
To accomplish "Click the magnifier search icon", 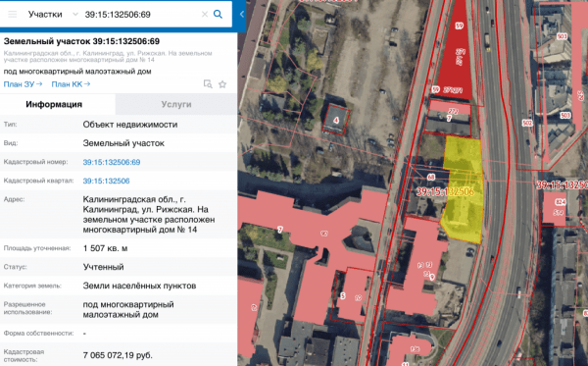I will 218,15.
